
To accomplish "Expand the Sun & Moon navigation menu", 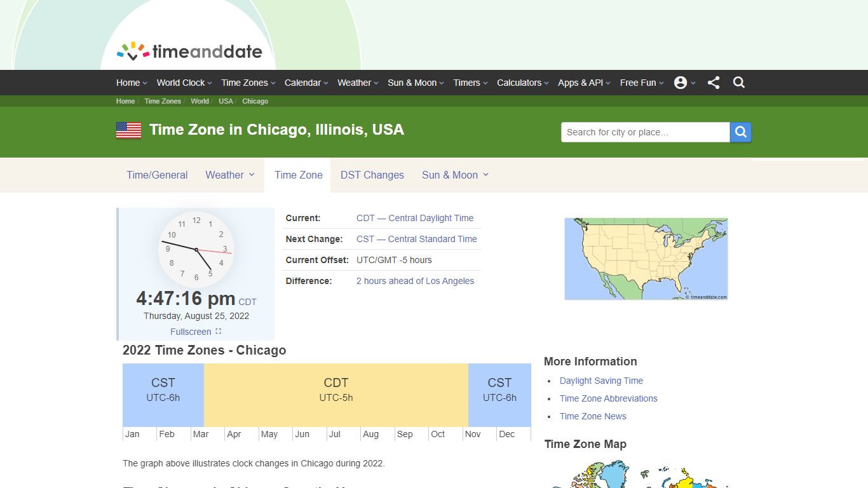I will [x=416, y=83].
